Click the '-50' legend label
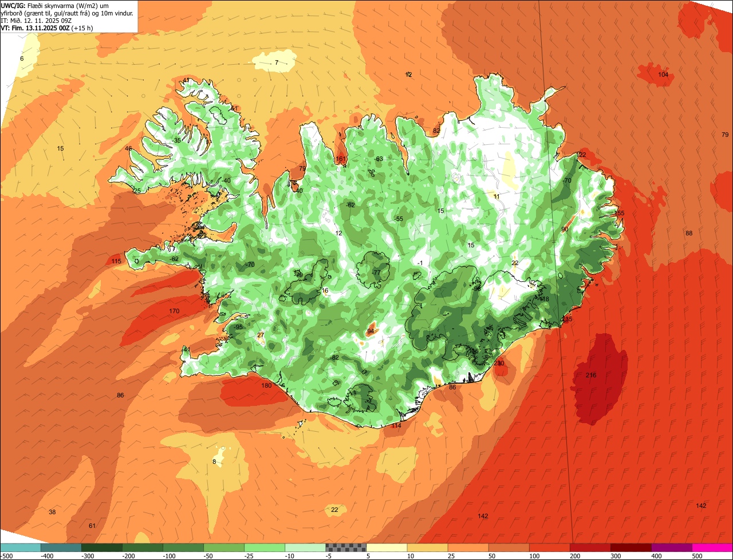 click(209, 555)
